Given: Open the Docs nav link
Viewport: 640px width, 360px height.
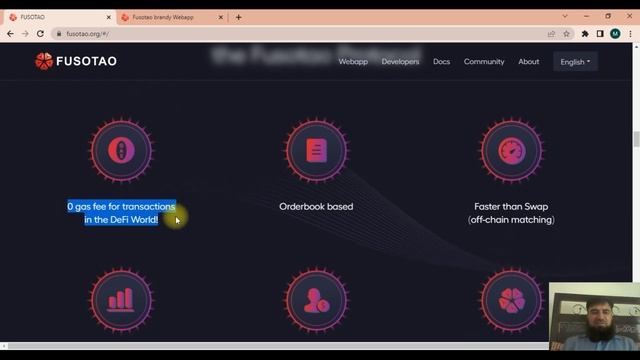Looking at the screenshot, I should tap(442, 62).
